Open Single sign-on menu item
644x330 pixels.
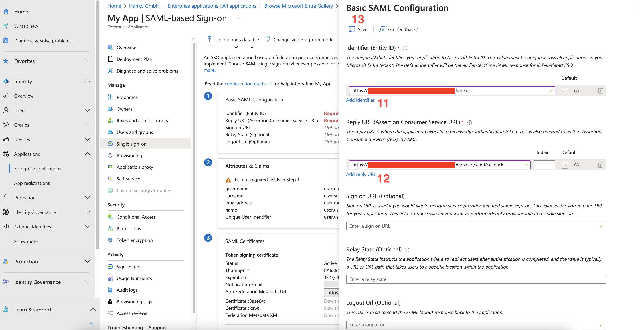pos(131,144)
